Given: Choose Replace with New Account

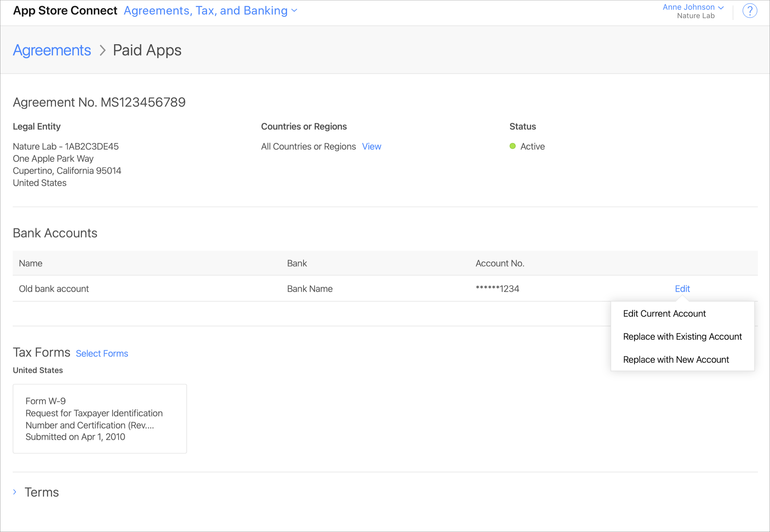Looking at the screenshot, I should pos(675,360).
